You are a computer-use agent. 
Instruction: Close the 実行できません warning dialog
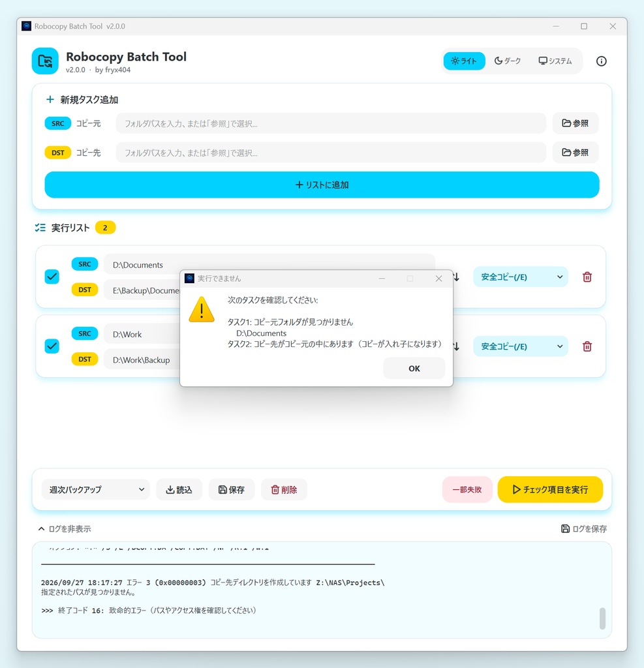coord(438,278)
